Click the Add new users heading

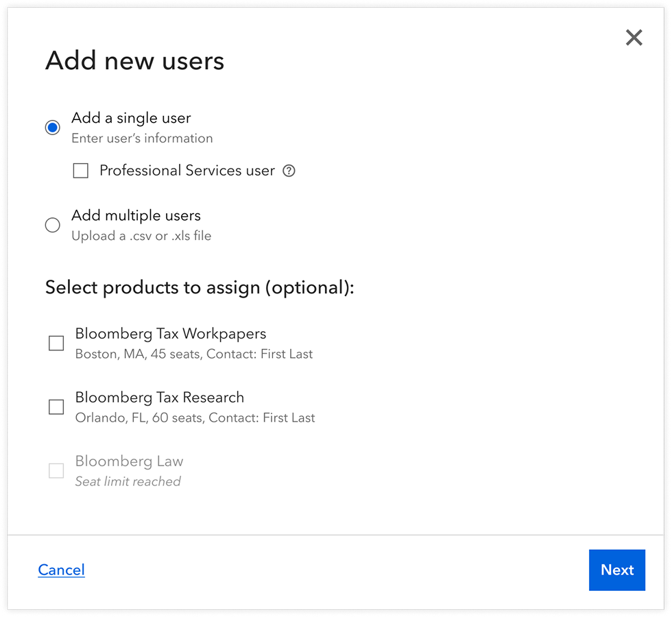134,61
